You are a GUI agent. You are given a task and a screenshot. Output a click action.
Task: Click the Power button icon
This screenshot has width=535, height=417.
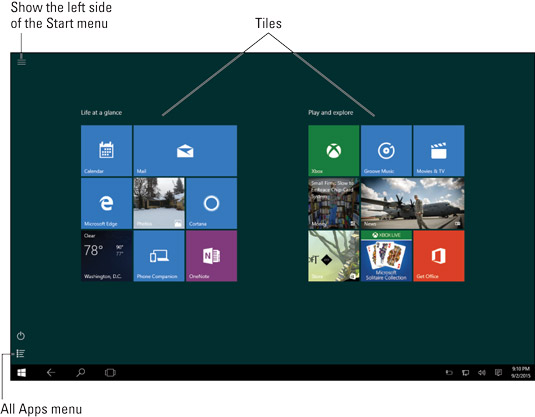[21, 336]
